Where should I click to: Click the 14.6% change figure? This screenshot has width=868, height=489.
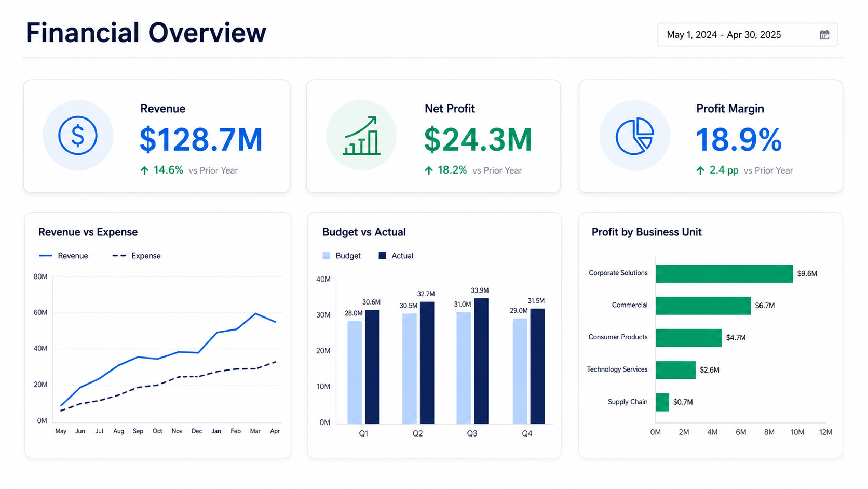tap(168, 170)
